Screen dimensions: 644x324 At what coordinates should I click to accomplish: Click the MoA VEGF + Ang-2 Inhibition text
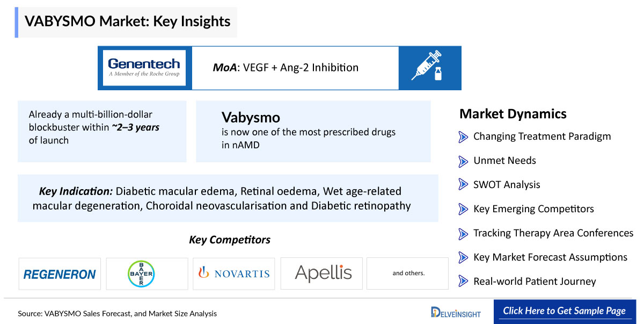click(x=286, y=68)
